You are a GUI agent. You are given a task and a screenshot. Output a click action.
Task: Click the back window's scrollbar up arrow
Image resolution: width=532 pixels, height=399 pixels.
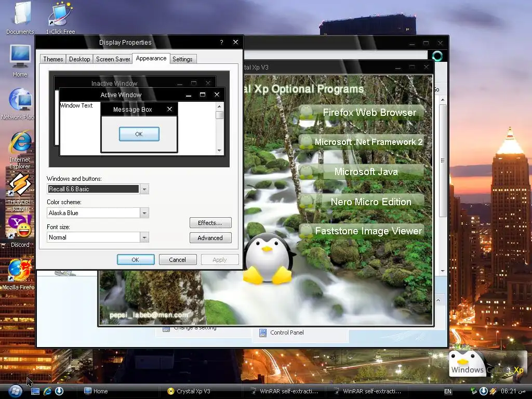(x=443, y=100)
